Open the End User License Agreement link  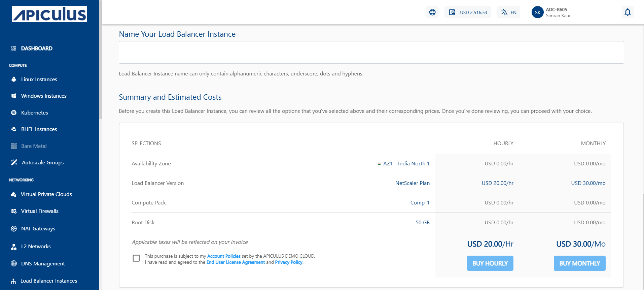click(236, 262)
